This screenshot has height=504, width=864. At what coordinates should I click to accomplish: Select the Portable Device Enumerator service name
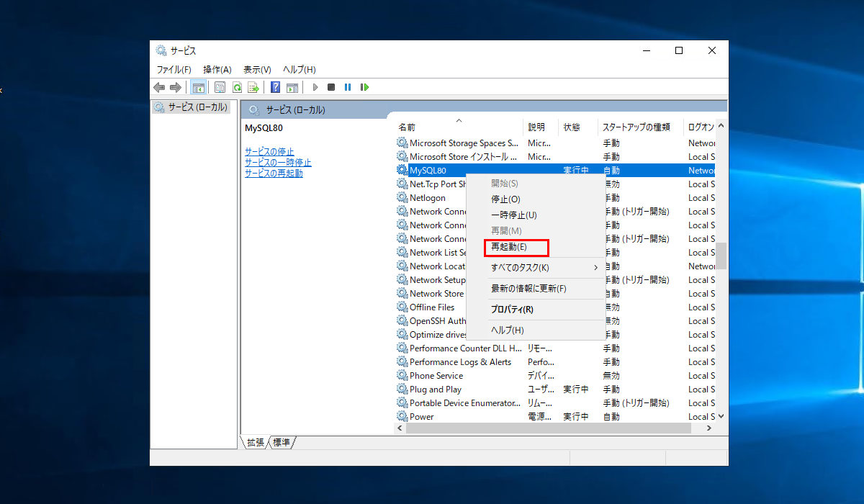(x=465, y=403)
